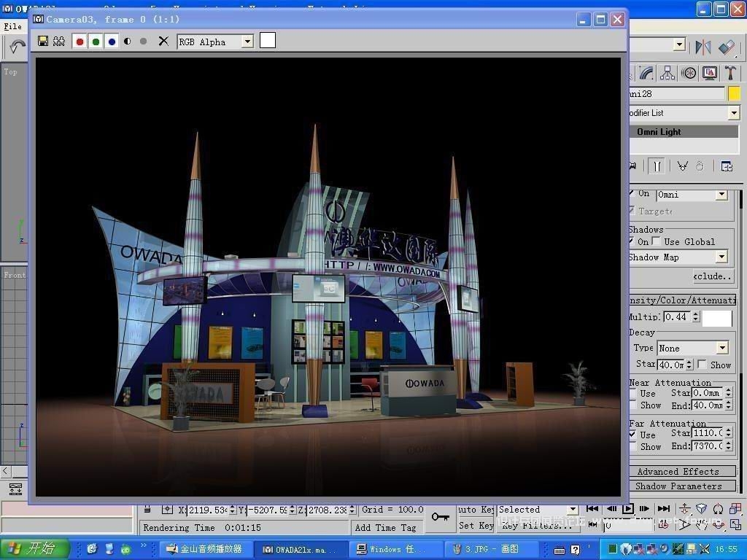This screenshot has width=747, height=560.
Task: Go to the start frame
Action: 592,509
